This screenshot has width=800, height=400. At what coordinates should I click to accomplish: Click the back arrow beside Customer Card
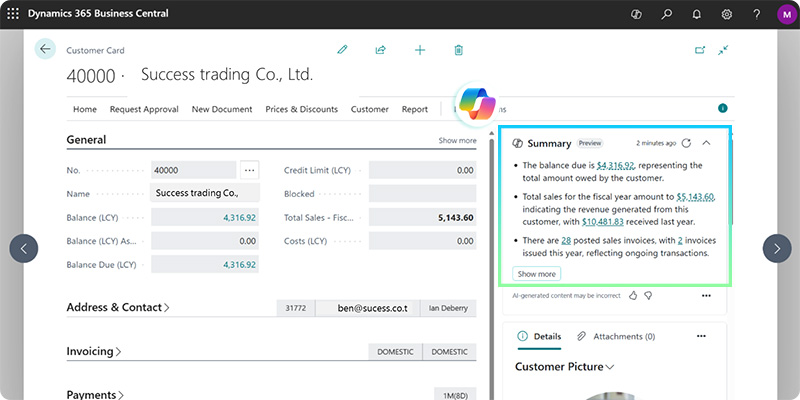(x=45, y=49)
